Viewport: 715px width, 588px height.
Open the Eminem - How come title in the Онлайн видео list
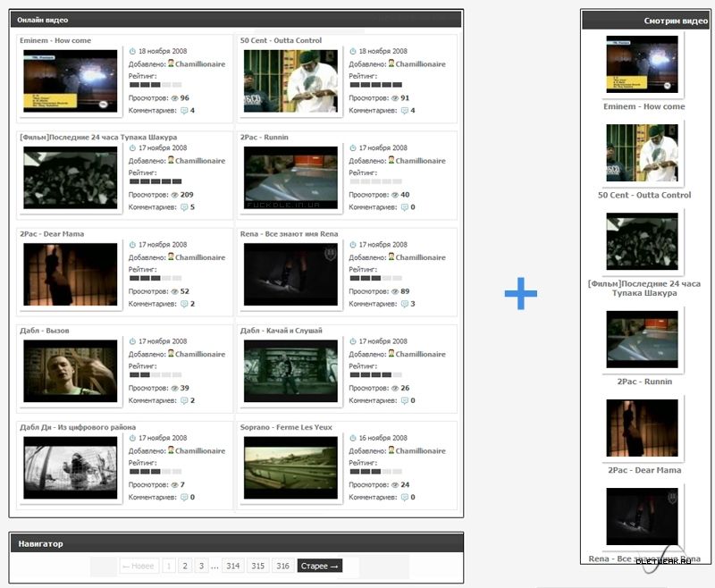[55, 40]
